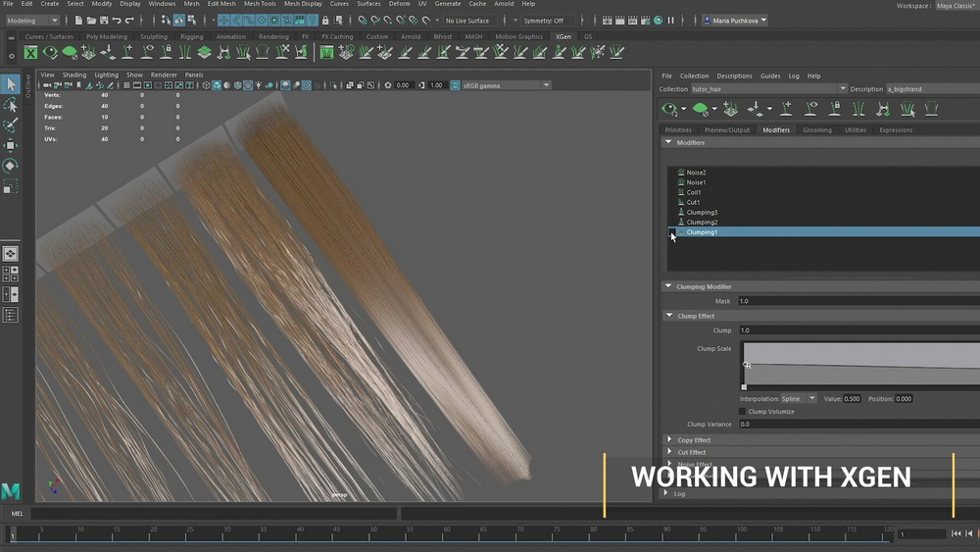Open the Modeling menu set dropdown
Viewport: 980px width, 552px height.
click(32, 21)
